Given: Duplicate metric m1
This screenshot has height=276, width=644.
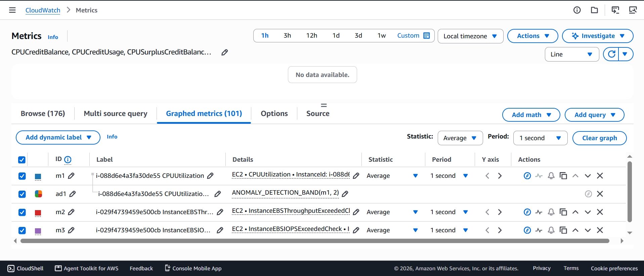Looking at the screenshot, I should click(x=563, y=175).
